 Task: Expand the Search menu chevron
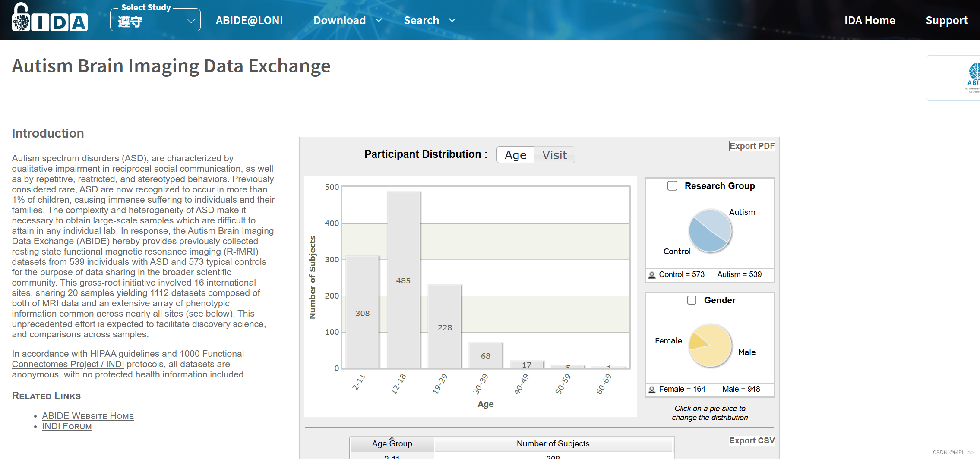[x=452, y=20]
